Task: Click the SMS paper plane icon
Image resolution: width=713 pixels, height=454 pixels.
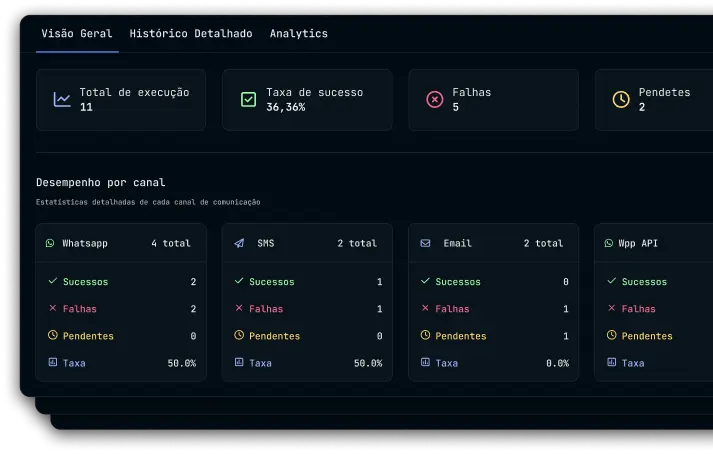Action: pos(239,243)
